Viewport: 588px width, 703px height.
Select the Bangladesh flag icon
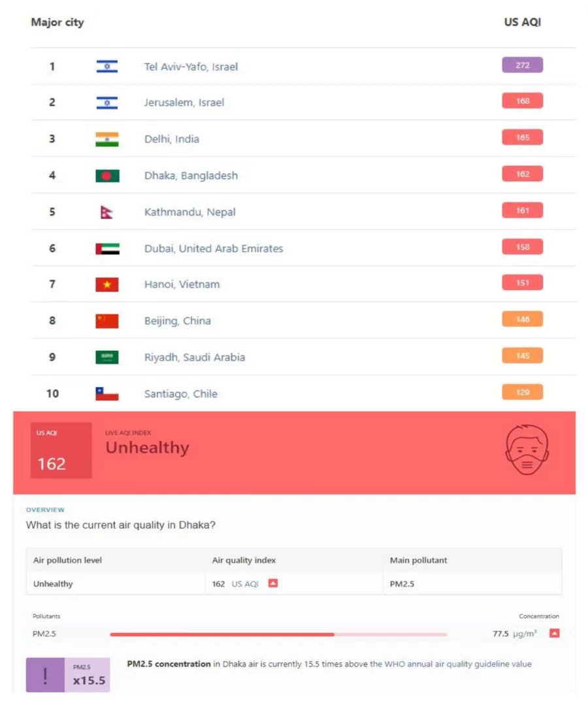[x=107, y=176]
